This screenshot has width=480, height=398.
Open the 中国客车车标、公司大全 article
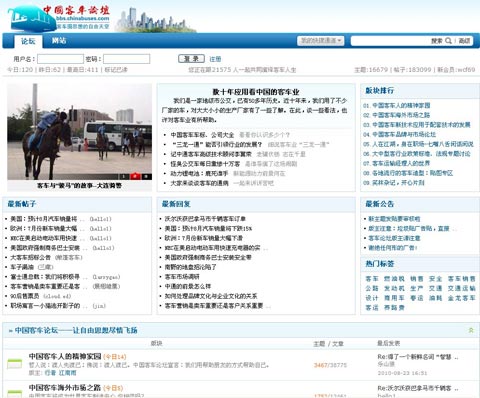[202, 135]
